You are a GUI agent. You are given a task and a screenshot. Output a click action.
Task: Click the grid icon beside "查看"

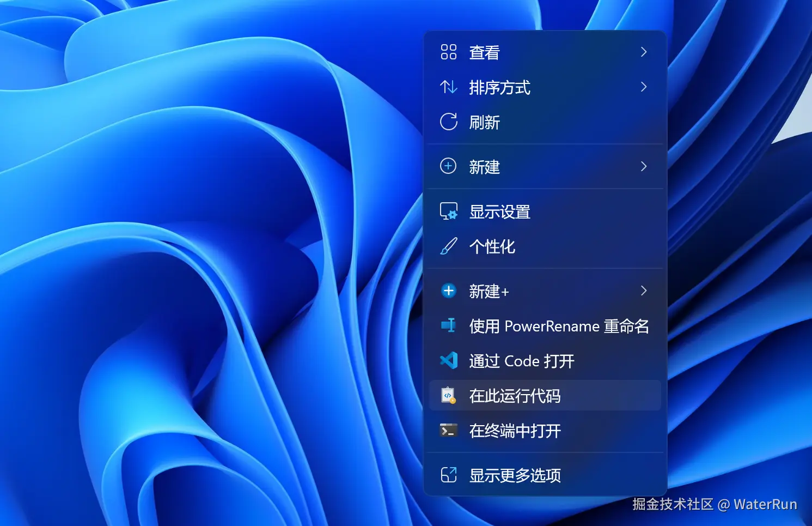pos(448,52)
